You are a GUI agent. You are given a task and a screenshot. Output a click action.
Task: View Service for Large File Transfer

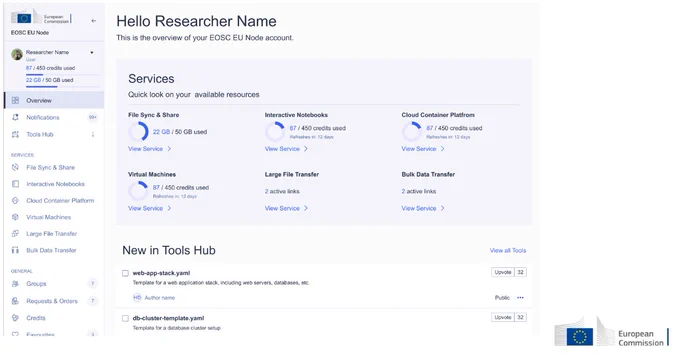286,208
